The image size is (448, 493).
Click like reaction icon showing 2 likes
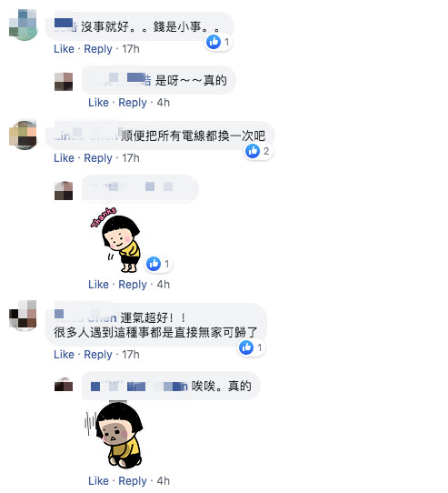pos(253,151)
